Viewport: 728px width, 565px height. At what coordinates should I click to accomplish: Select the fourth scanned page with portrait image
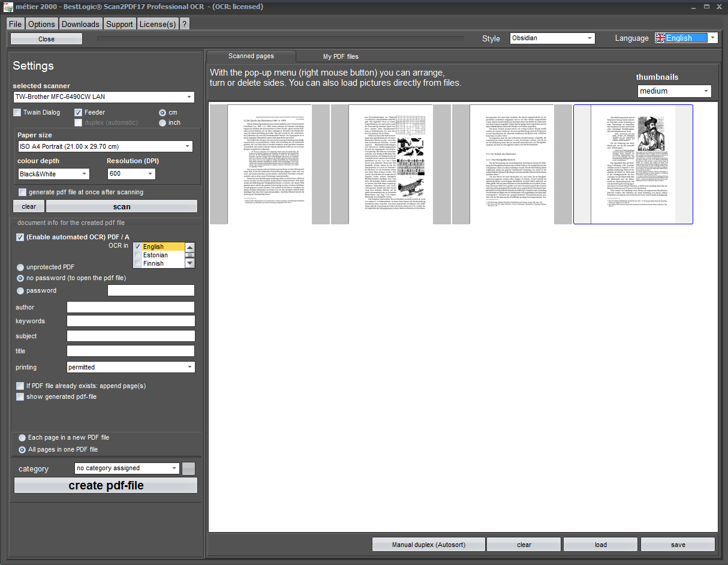click(x=633, y=164)
